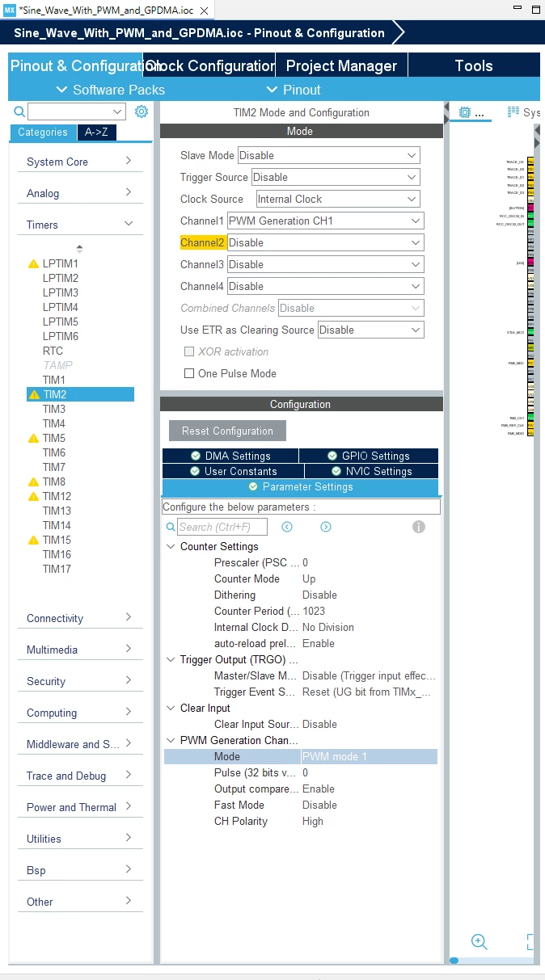Viewport: 545px width, 980px height.
Task: Go to previous search result arrow
Action: point(287,527)
